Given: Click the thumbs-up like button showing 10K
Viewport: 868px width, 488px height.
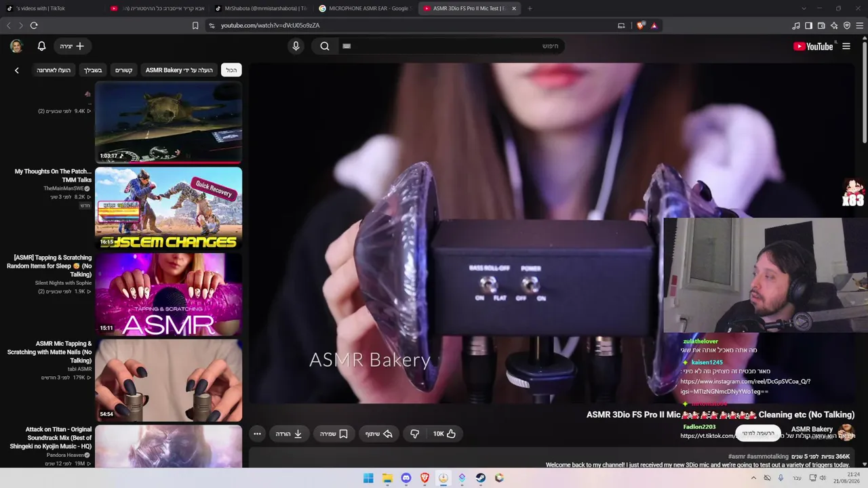Looking at the screenshot, I should click(x=444, y=434).
